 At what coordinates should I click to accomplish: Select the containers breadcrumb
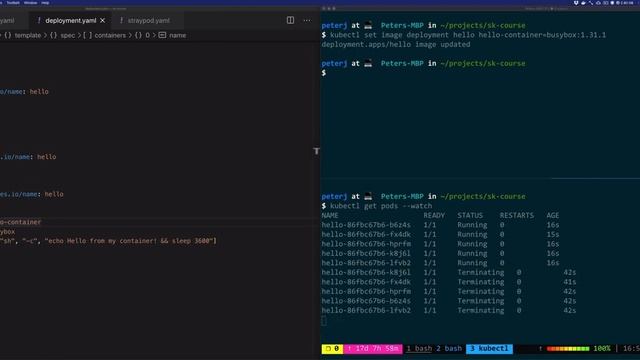point(110,36)
